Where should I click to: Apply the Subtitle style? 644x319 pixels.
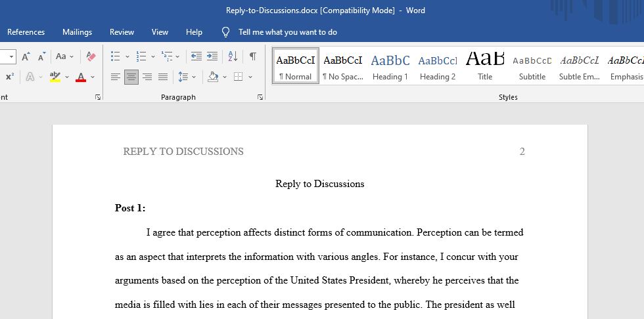pos(532,66)
